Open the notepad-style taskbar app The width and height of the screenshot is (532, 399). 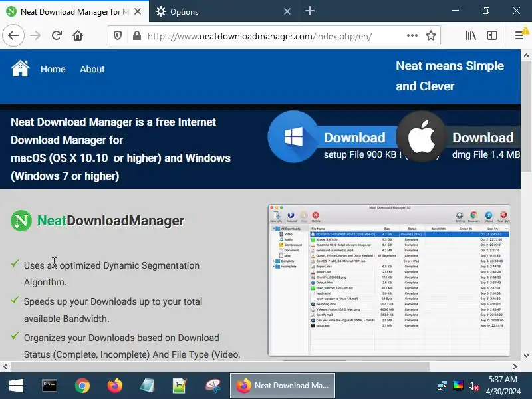click(x=147, y=386)
